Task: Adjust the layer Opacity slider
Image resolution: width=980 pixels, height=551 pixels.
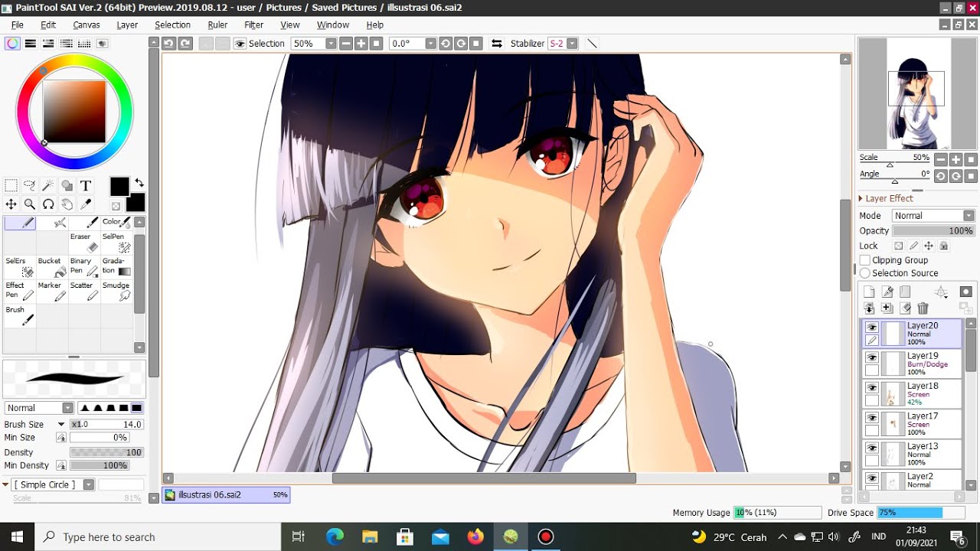Action: [933, 230]
